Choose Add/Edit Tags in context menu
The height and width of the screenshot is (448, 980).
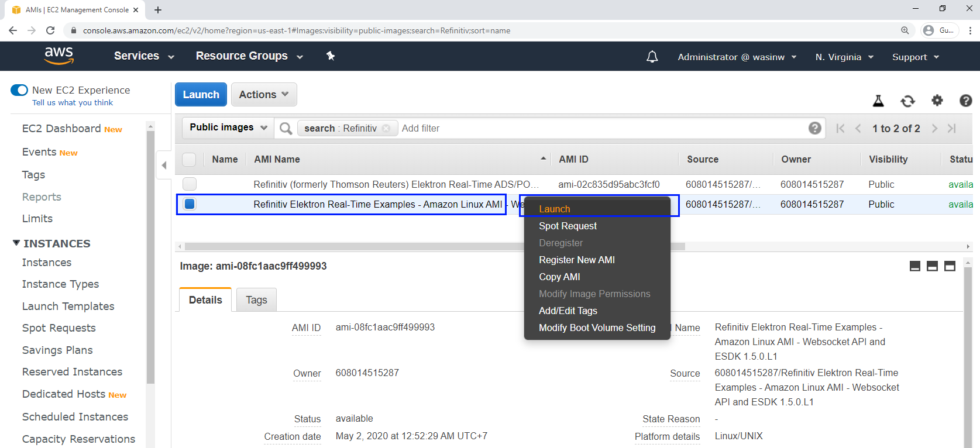tap(568, 311)
